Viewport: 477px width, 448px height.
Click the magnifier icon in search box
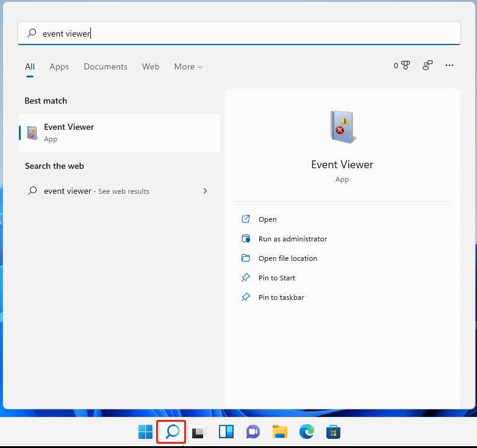(32, 33)
